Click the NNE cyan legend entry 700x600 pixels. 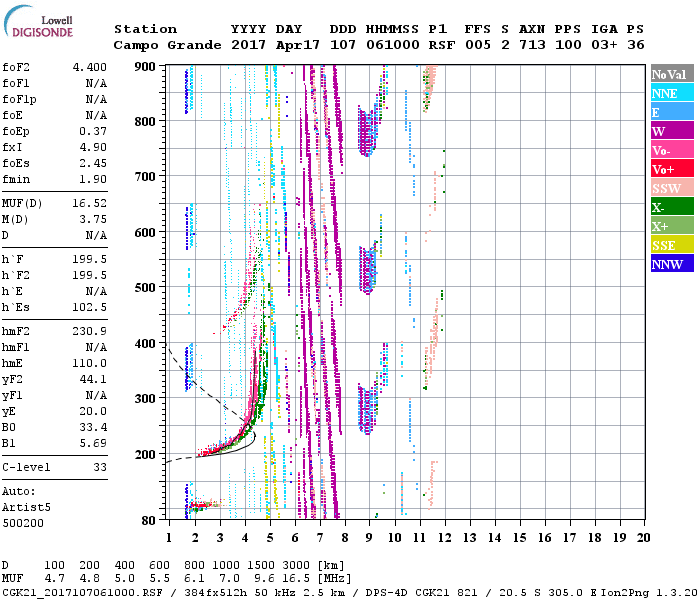(671, 93)
